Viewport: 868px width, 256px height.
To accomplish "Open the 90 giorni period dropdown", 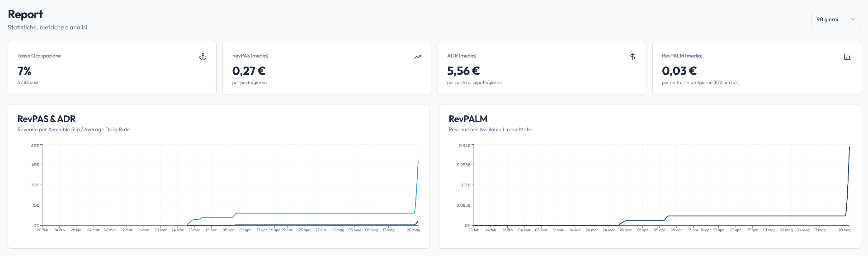I will tap(836, 19).
